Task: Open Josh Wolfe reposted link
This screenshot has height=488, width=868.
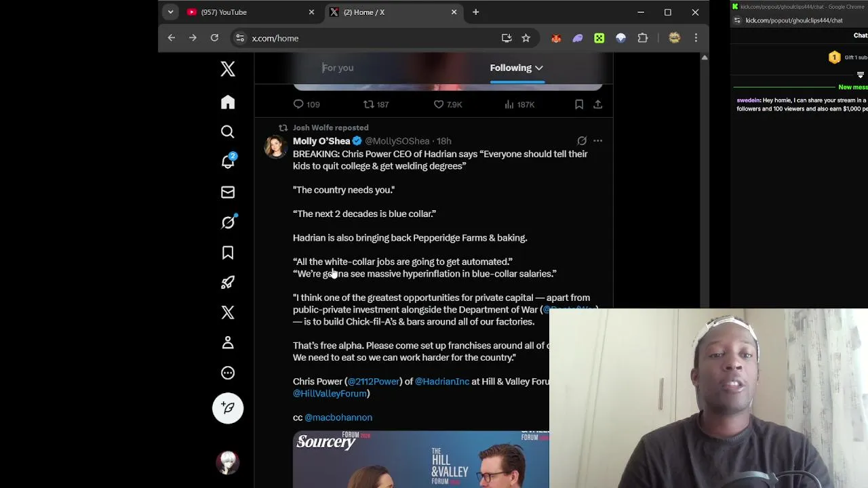Action: coord(330,127)
